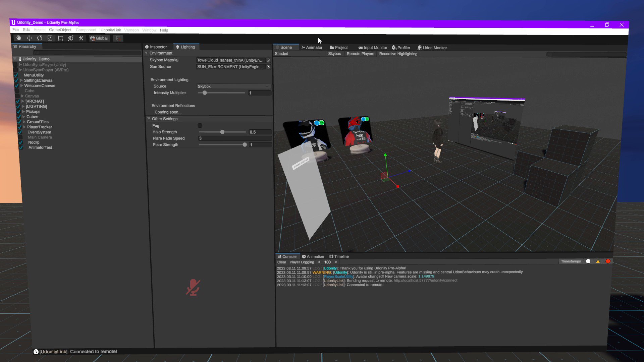
Task: Click the Udonity logo in title bar
Action: pyautogui.click(x=13, y=22)
